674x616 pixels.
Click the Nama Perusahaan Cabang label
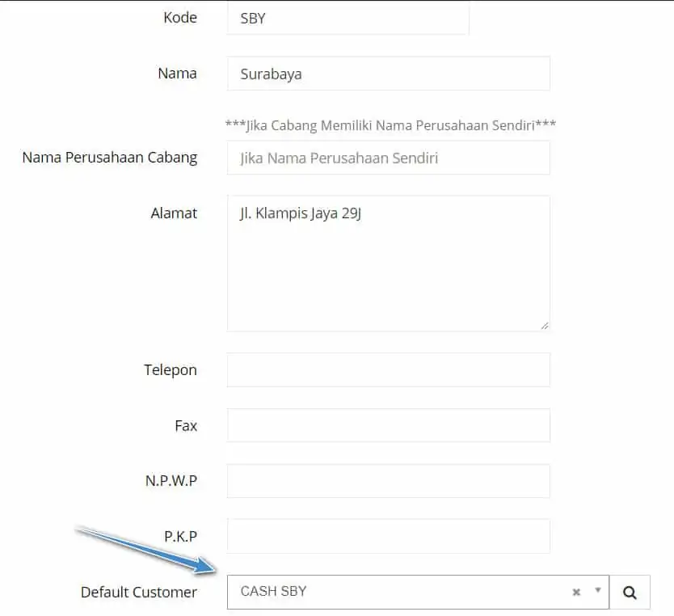click(x=110, y=158)
